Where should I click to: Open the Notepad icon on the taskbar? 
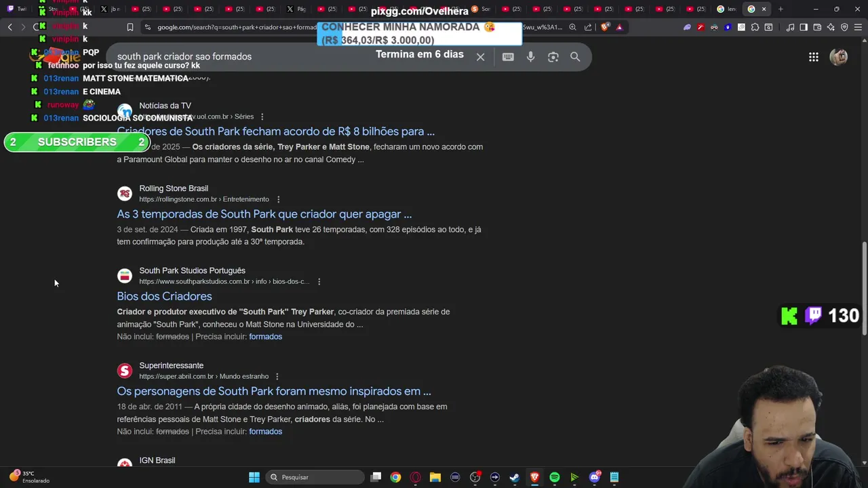tap(614, 477)
